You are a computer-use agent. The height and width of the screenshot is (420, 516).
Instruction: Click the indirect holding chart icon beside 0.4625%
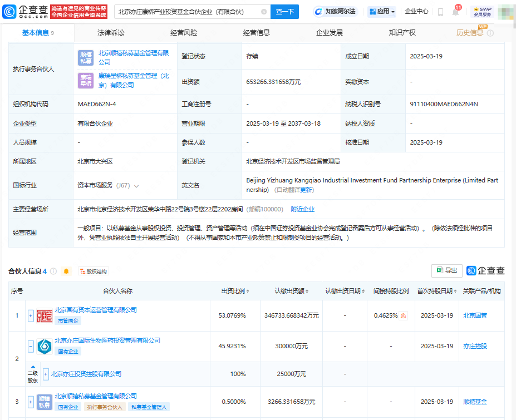pos(403,316)
